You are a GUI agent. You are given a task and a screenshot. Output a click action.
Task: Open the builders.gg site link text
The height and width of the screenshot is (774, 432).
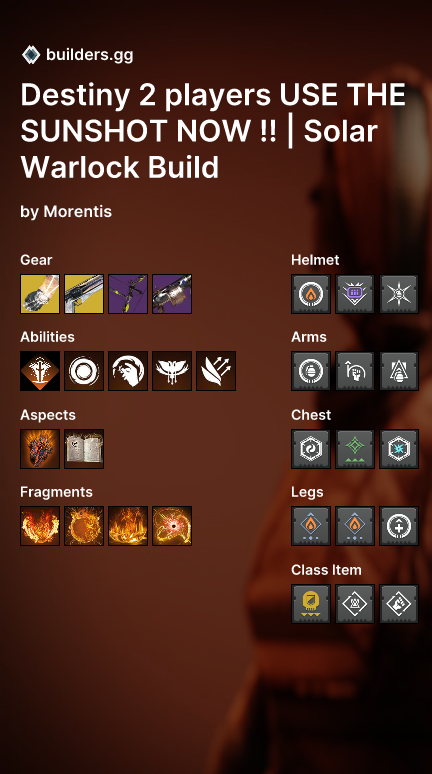(x=89, y=55)
